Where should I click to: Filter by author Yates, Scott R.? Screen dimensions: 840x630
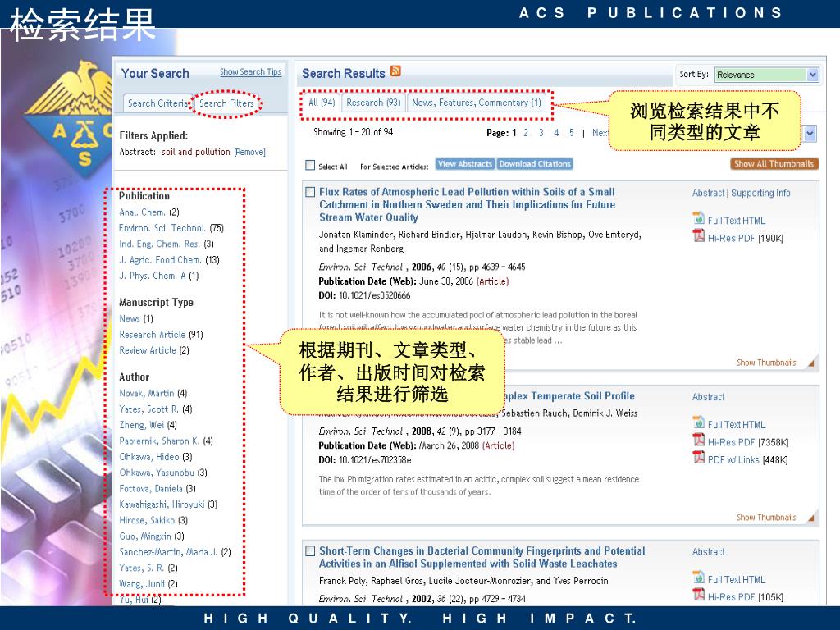[149, 409]
